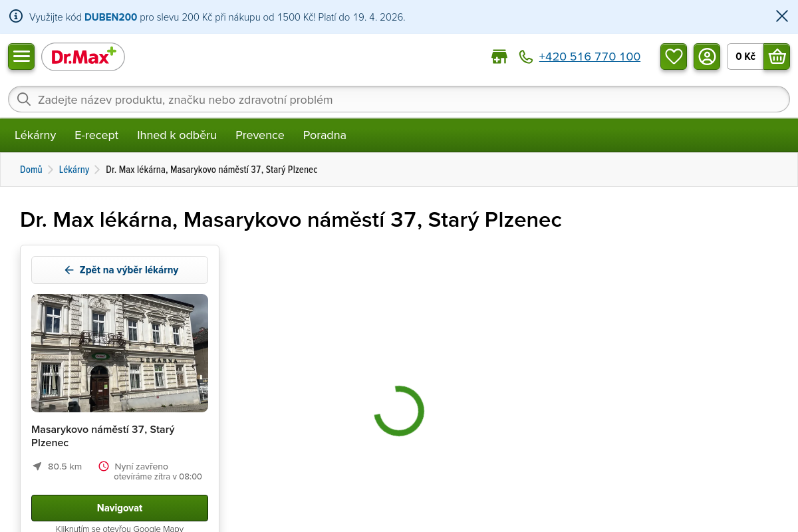The width and height of the screenshot is (798, 532).
Task: Open the Lékárny menu item
Action: pyautogui.click(x=35, y=135)
